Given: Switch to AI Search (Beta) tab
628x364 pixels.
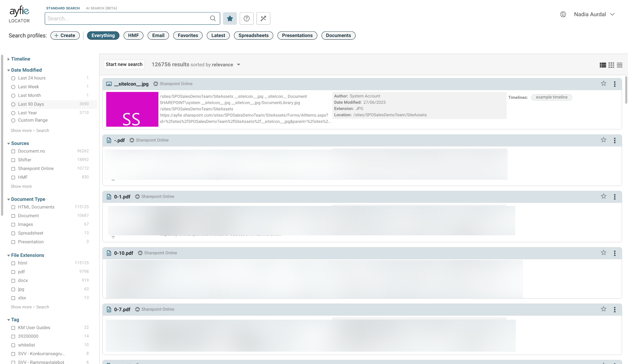Looking at the screenshot, I should tap(101, 8).
